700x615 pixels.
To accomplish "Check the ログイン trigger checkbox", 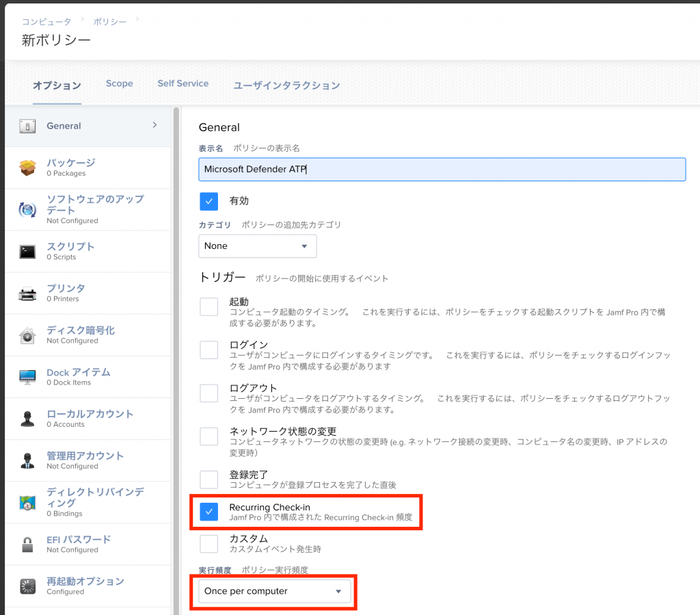I will 209,350.
